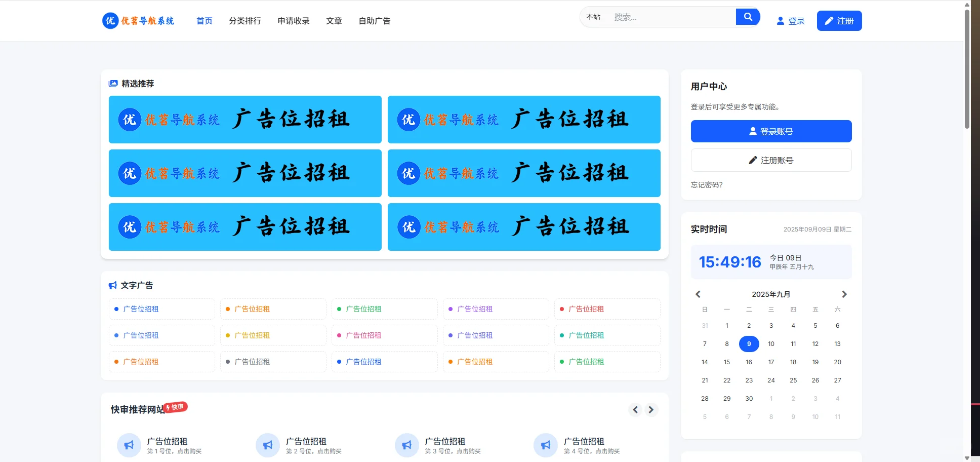Open the 申请收录 page
980x462 pixels.
pos(293,21)
